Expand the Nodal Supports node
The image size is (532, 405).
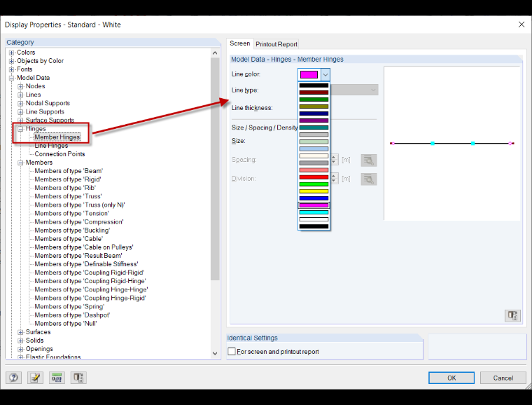[x=20, y=103]
